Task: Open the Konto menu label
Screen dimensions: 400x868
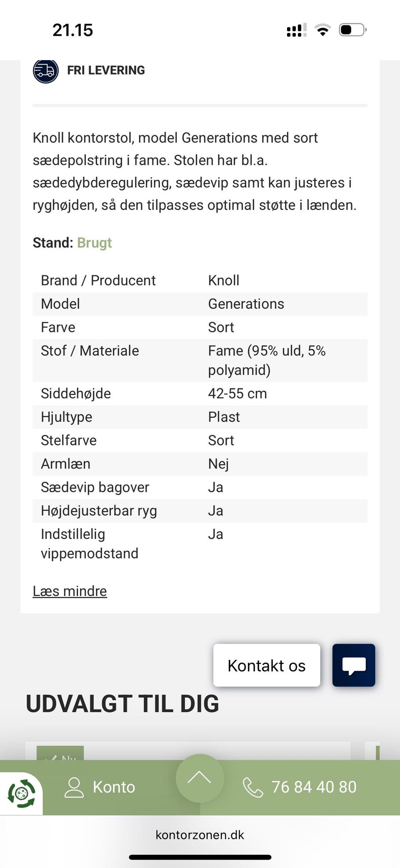Action: click(x=114, y=787)
